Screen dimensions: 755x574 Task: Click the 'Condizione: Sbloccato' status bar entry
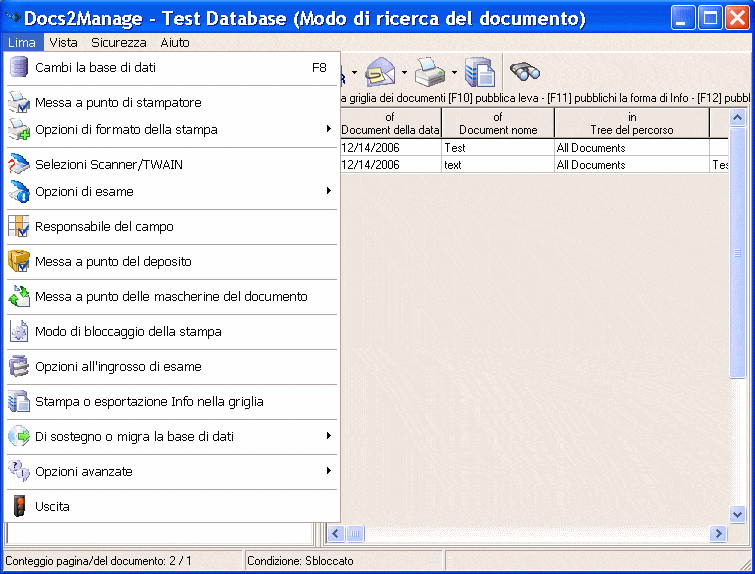[300, 561]
